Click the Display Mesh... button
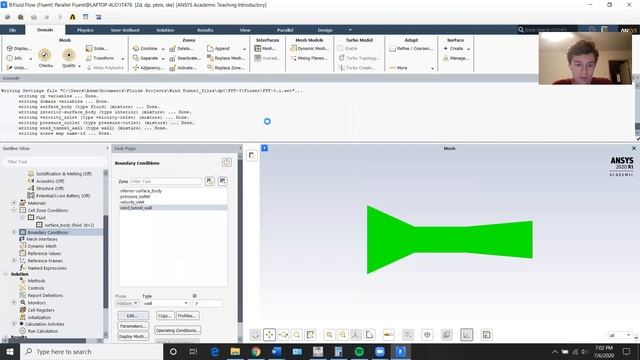 [133, 336]
